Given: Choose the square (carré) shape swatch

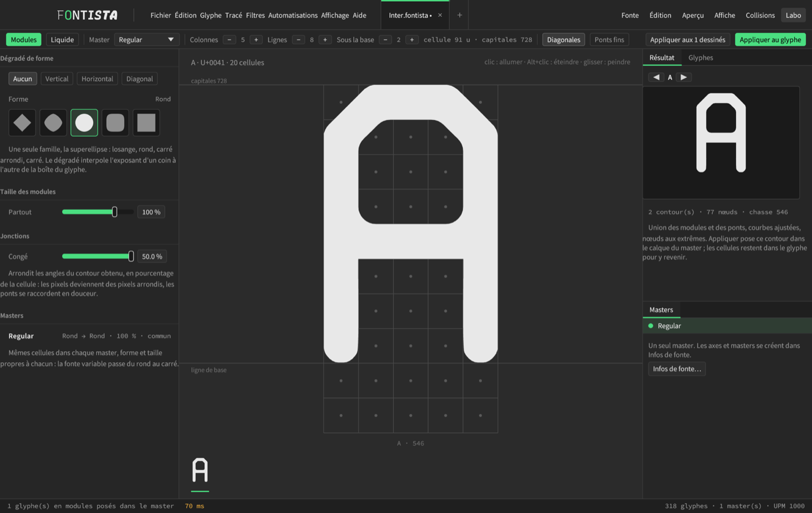Looking at the screenshot, I should (x=146, y=122).
